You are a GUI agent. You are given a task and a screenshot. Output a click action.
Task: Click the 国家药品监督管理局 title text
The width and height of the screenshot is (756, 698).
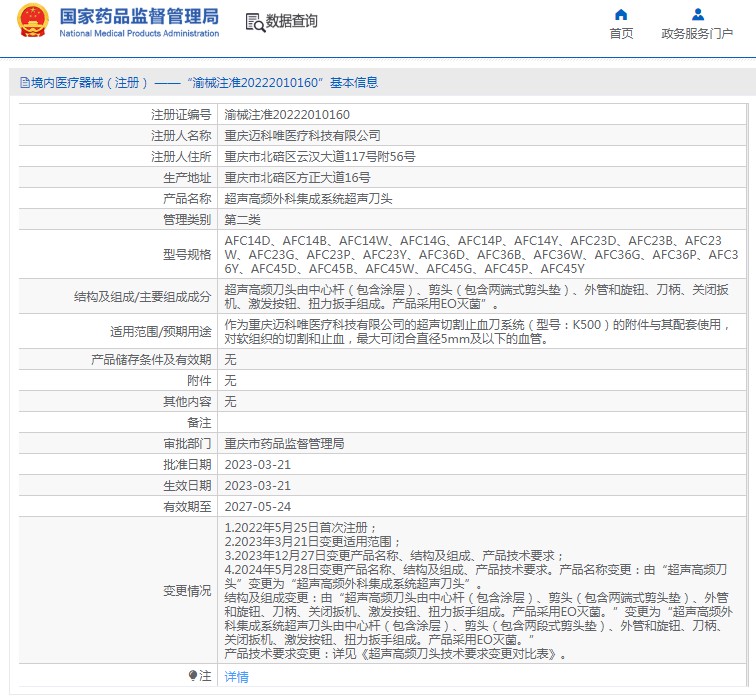tap(139, 16)
